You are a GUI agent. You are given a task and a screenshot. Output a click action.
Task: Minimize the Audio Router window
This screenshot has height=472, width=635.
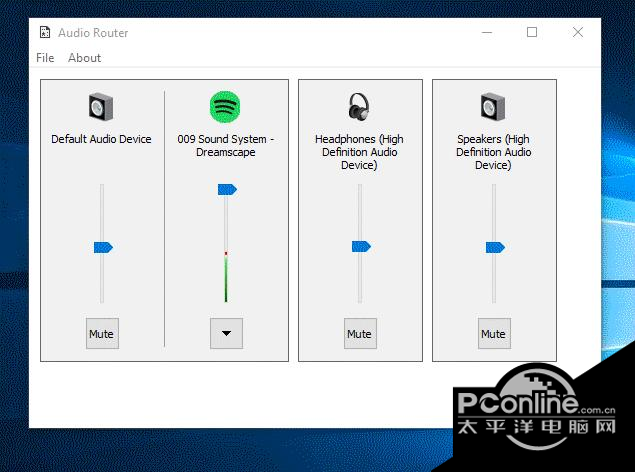click(487, 32)
